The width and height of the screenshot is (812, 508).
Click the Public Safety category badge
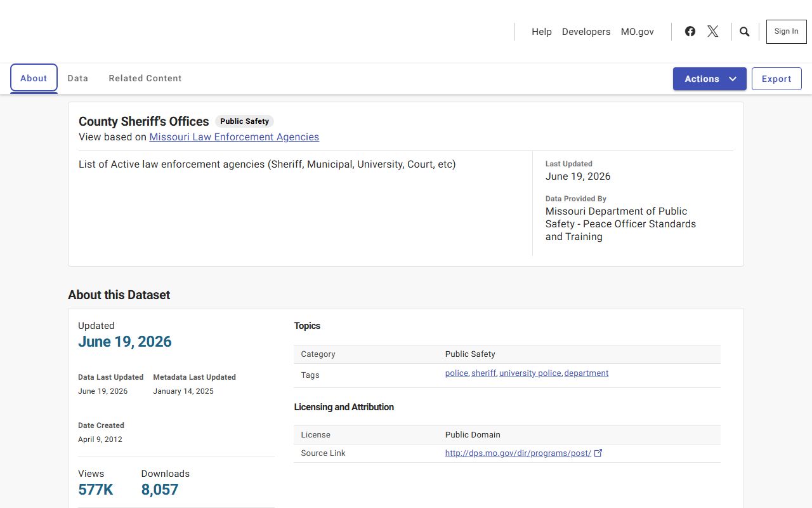click(245, 121)
